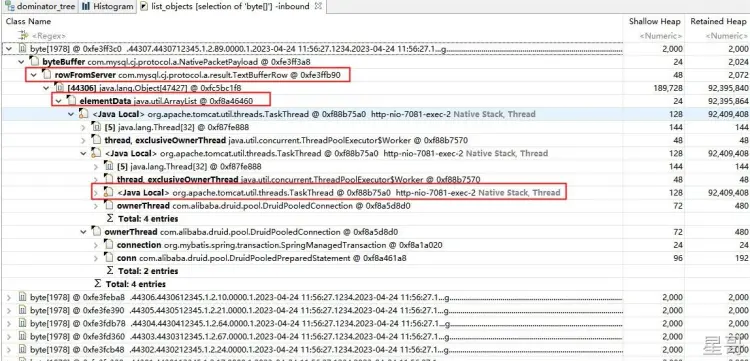Click the array icon of byte[1978] @ 0xfe3fdb78
750x361 pixels.
click(x=22, y=323)
